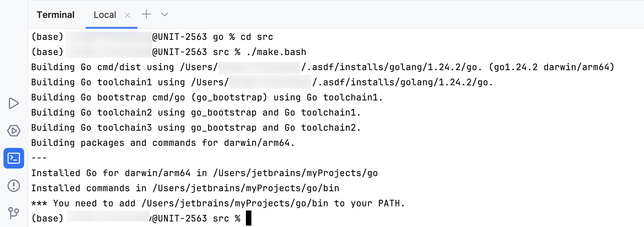The height and width of the screenshot is (227, 644).
Task: Place cursor at the terminal prompt
Action: 249,218
